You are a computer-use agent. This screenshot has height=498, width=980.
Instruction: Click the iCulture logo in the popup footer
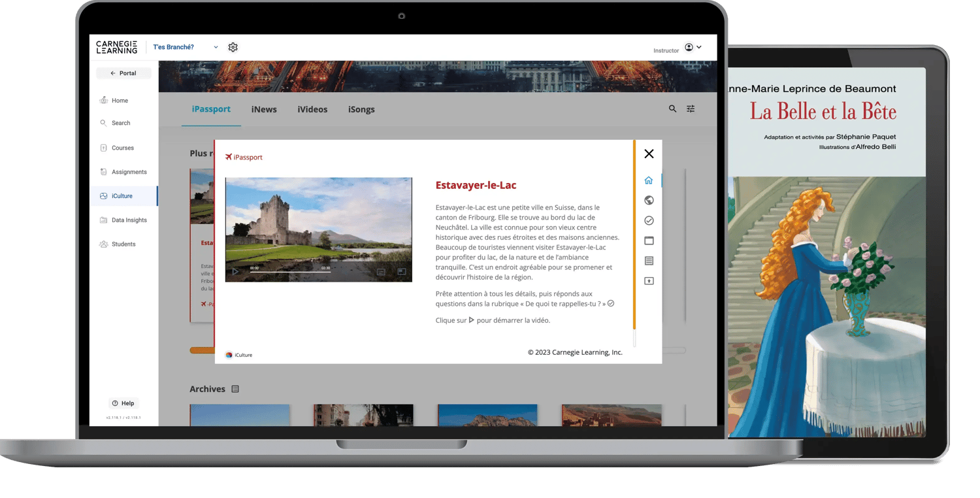click(238, 355)
